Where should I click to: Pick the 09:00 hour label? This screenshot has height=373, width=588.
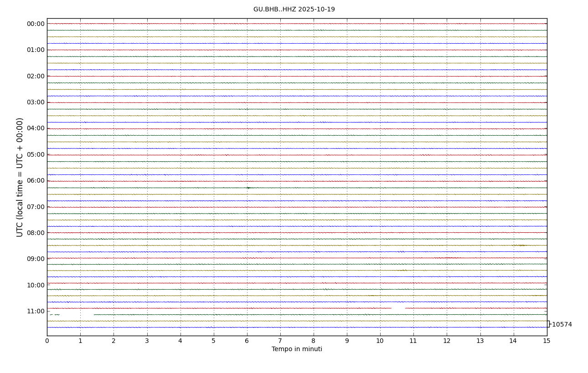[x=36, y=259]
